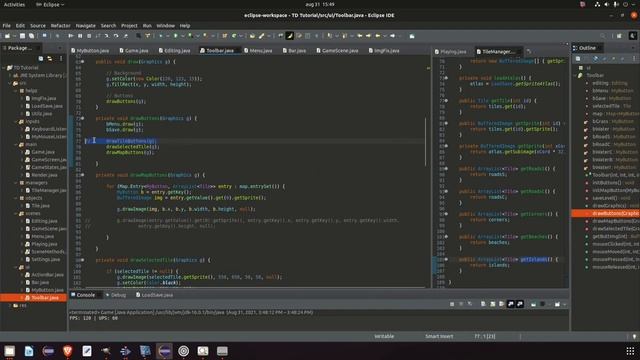Click the Display Selected Console icon

pos(542,304)
